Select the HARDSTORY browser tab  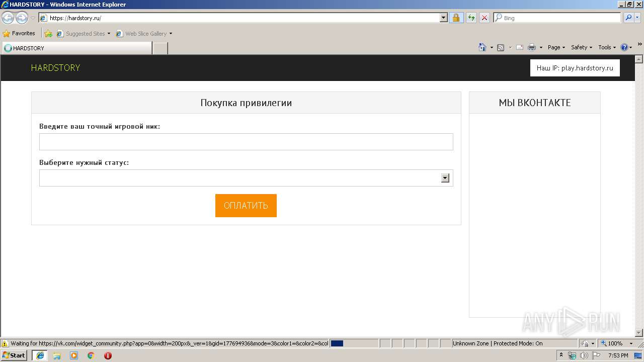77,48
